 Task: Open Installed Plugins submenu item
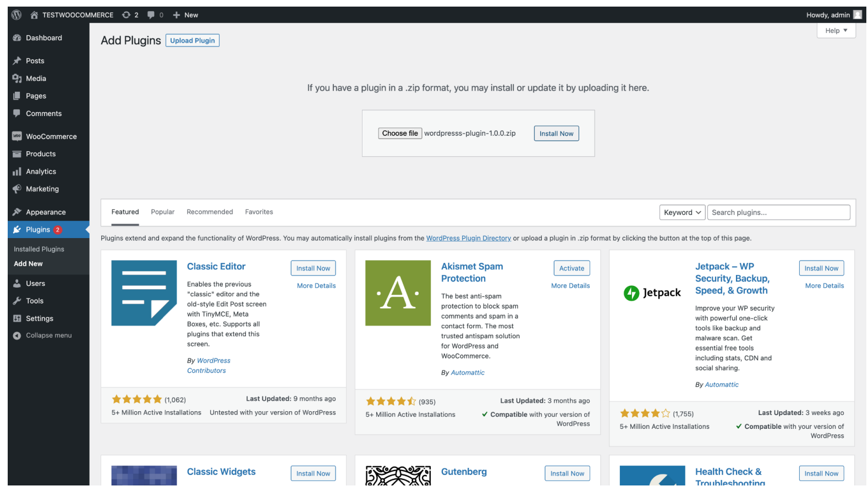coord(39,250)
